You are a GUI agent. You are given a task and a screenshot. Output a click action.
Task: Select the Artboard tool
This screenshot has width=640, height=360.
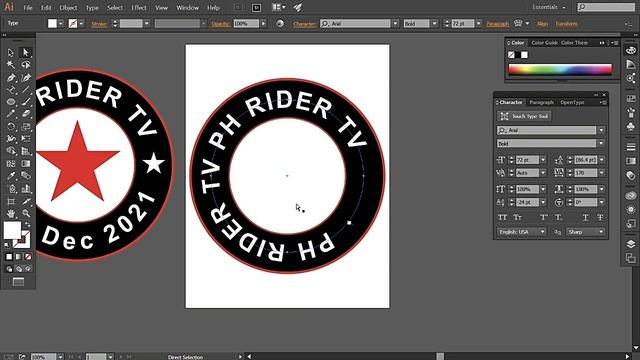click(11, 201)
